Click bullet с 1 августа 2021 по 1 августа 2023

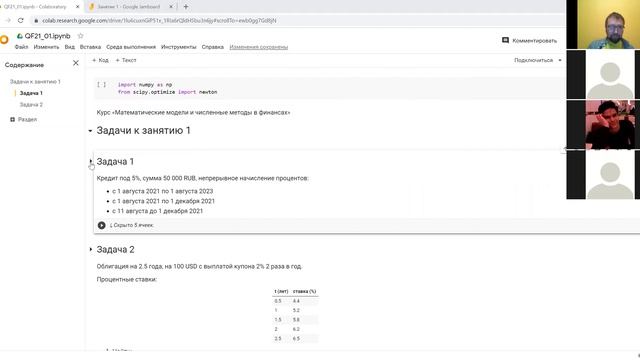162,191
